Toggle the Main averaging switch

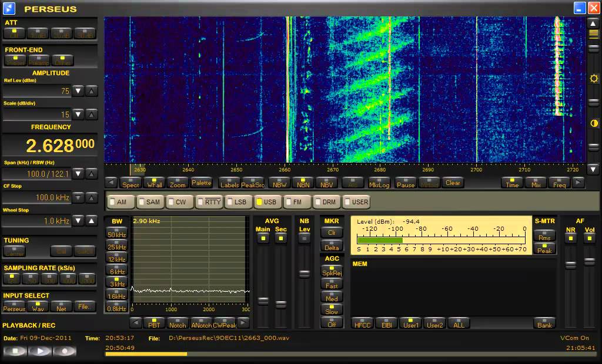263,238
